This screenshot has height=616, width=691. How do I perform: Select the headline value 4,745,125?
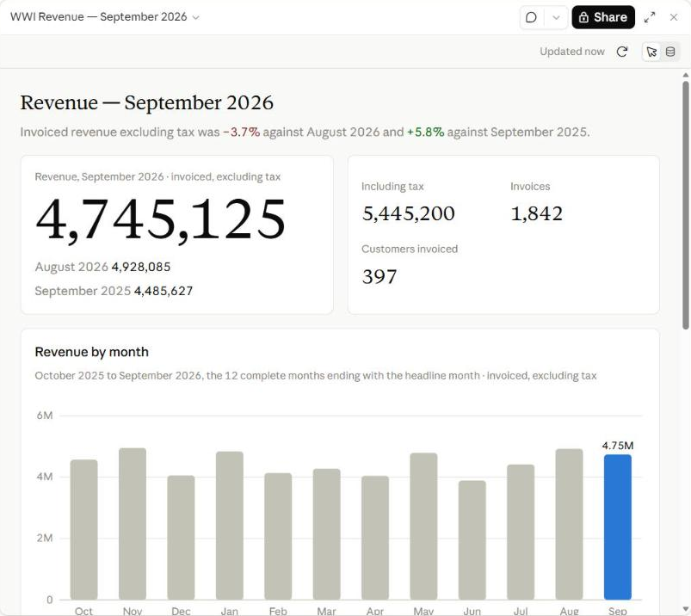point(161,219)
